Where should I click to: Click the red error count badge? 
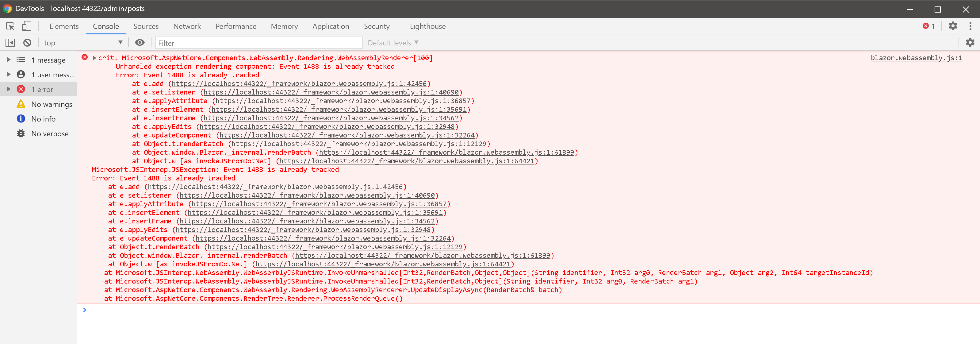tap(929, 26)
